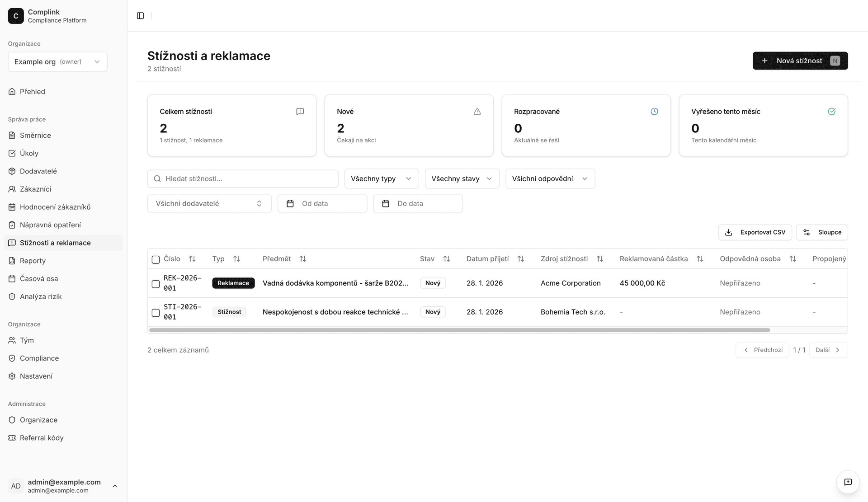Image resolution: width=868 pixels, height=502 pixels.
Task: Click the Exportovat CSV button
Action: pyautogui.click(x=755, y=232)
